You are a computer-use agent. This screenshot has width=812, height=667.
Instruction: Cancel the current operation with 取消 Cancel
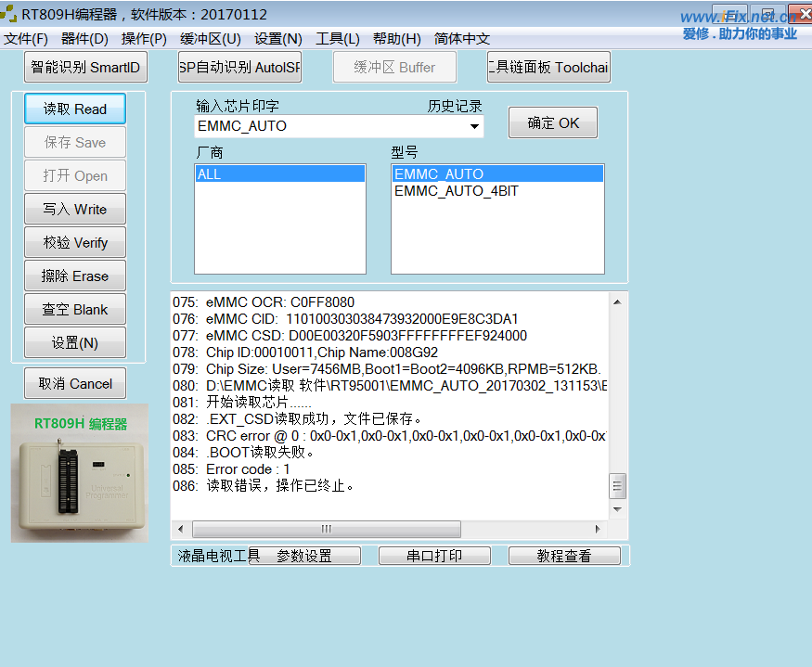pyautogui.click(x=74, y=383)
